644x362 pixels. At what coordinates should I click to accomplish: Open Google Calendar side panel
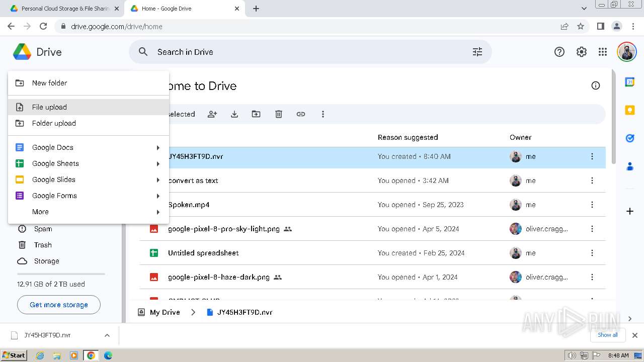tap(630, 82)
